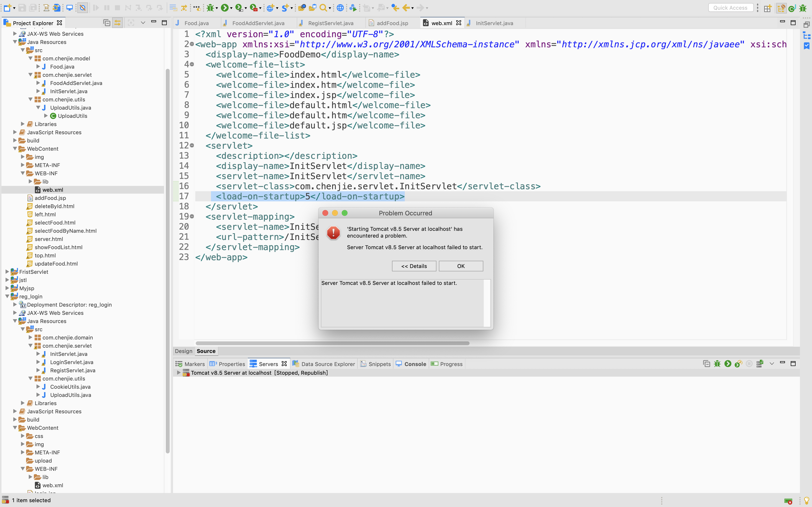Expand the Tomcat v8.5 Server entry
The image size is (812, 507).
(179, 373)
